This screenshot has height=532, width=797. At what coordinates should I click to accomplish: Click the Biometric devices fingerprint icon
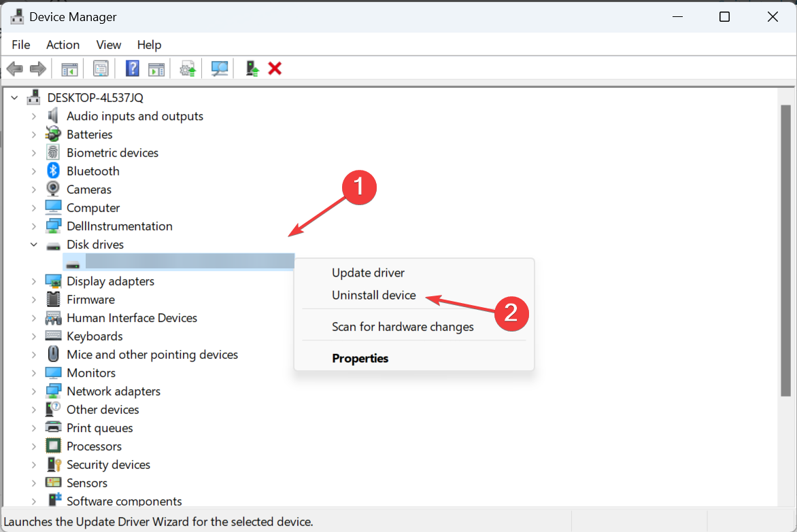coord(53,152)
